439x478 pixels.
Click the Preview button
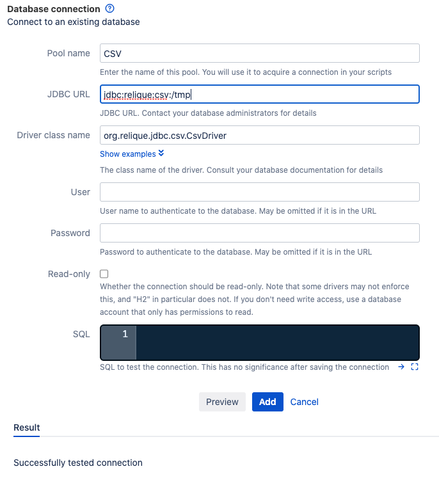click(x=222, y=402)
